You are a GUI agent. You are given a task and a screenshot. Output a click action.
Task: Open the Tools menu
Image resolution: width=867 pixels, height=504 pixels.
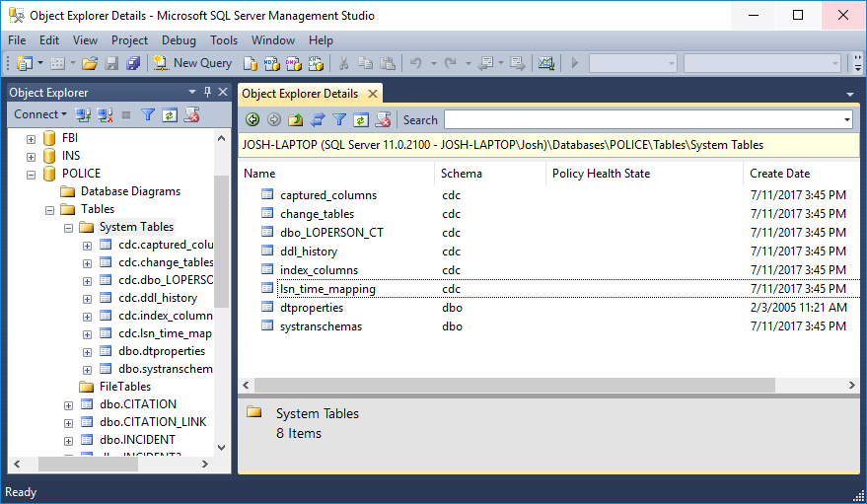(x=224, y=40)
